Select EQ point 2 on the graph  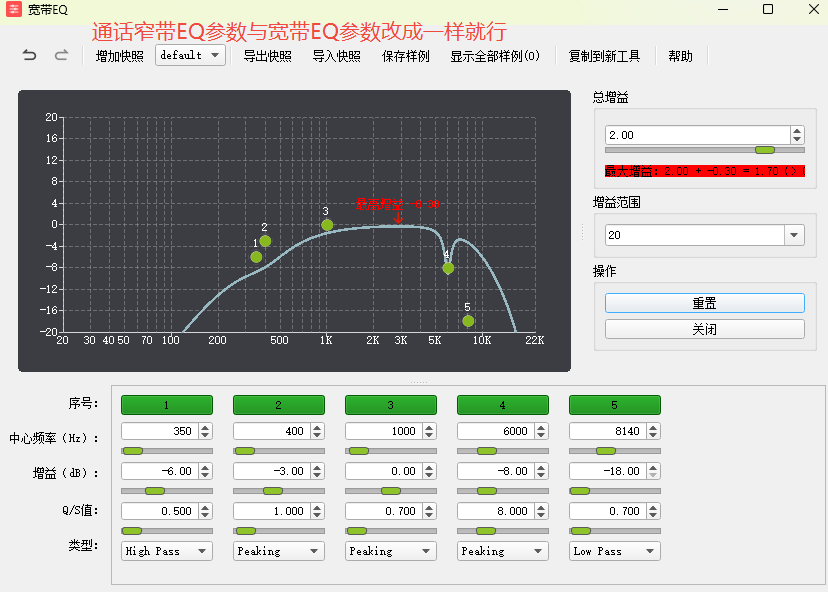[x=265, y=241]
